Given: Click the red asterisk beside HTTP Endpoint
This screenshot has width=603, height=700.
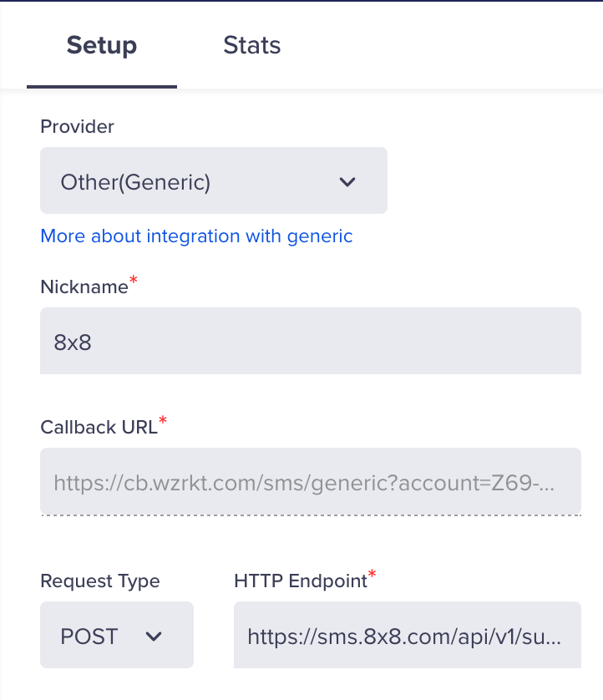Looking at the screenshot, I should pyautogui.click(x=372, y=576).
